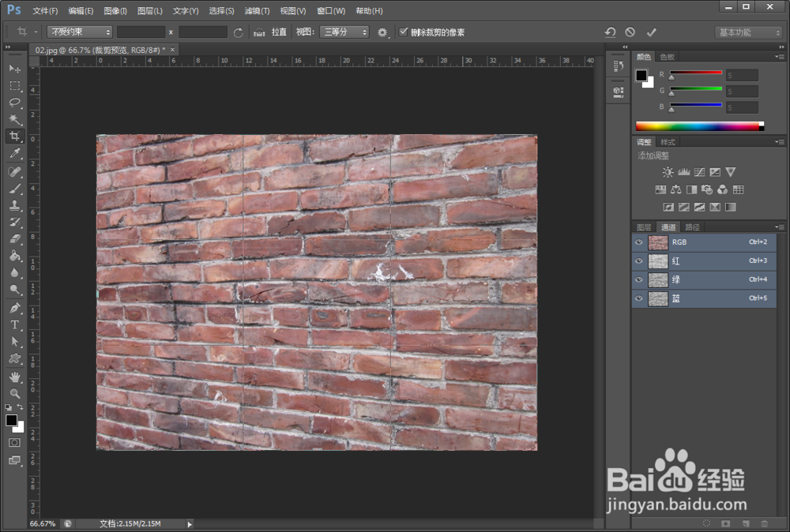Open the 滤镜(T) menu
The image size is (790, 532).
pos(257,10)
